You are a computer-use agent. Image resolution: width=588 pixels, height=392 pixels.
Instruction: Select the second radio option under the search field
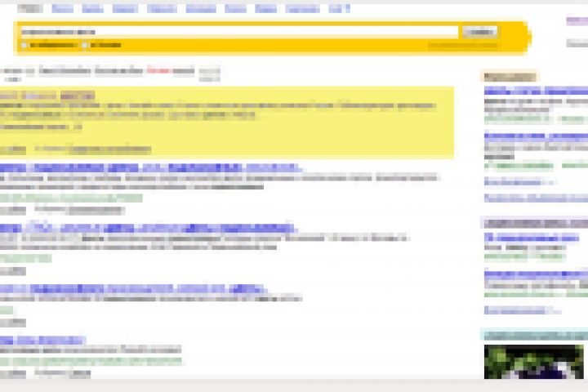(x=85, y=45)
